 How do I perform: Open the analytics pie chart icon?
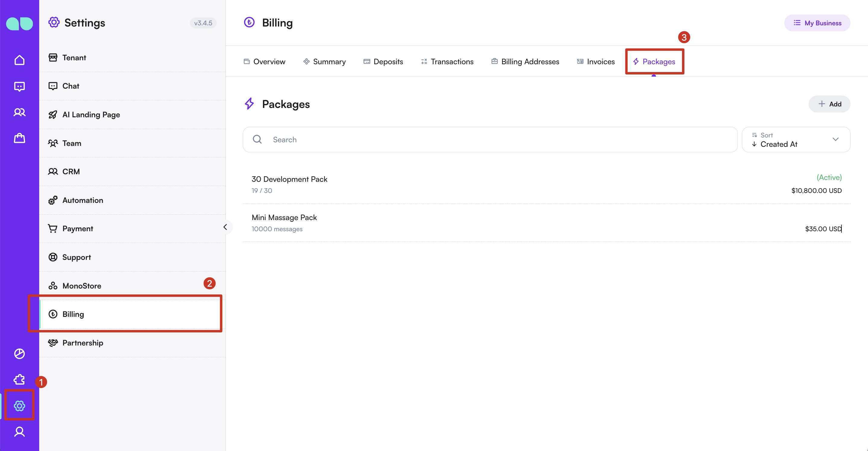pyautogui.click(x=19, y=354)
